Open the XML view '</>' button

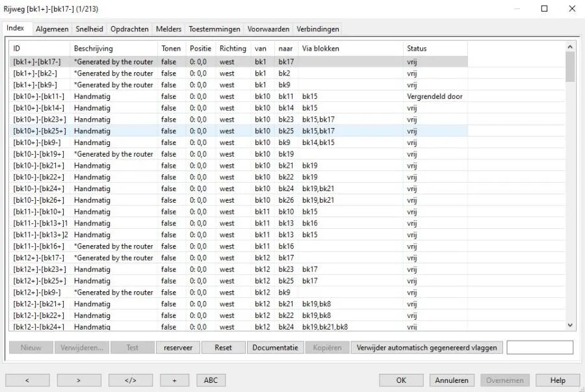click(x=131, y=380)
